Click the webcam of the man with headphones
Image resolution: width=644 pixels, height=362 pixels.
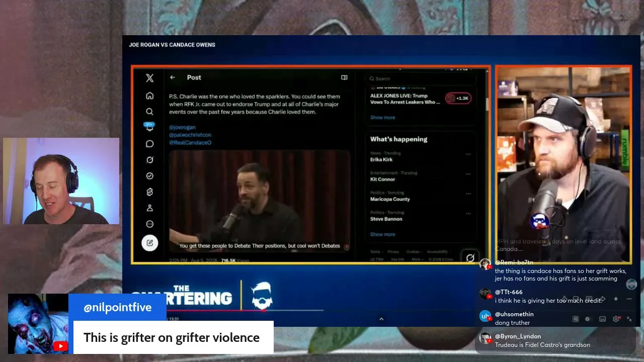tap(61, 181)
